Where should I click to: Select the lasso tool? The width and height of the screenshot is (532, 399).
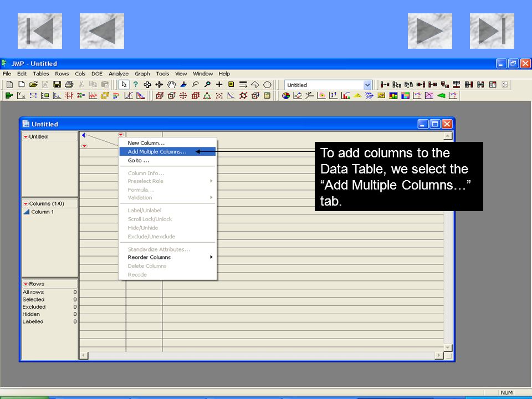(x=195, y=84)
